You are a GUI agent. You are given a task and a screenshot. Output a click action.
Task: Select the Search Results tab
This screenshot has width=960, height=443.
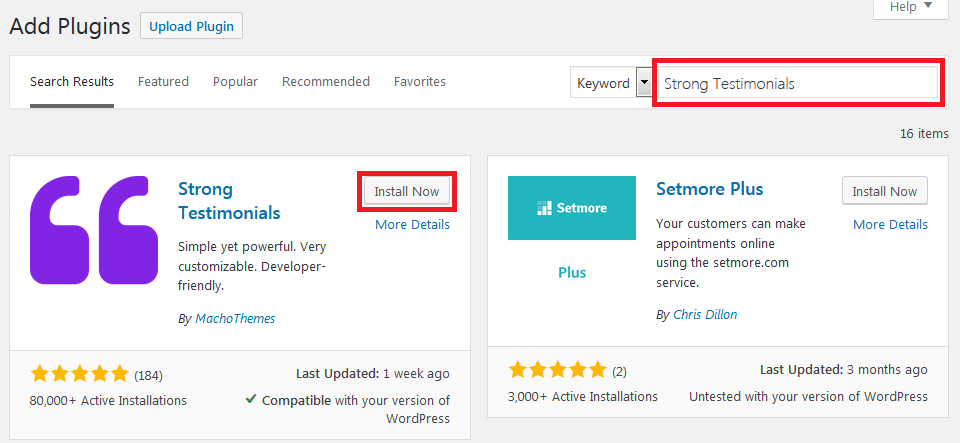point(72,82)
